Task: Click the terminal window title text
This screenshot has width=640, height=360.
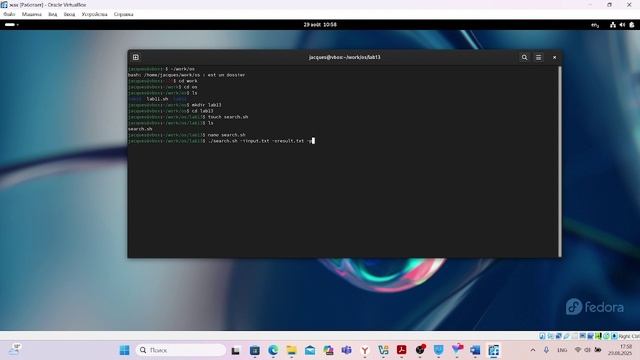Action: [344, 58]
